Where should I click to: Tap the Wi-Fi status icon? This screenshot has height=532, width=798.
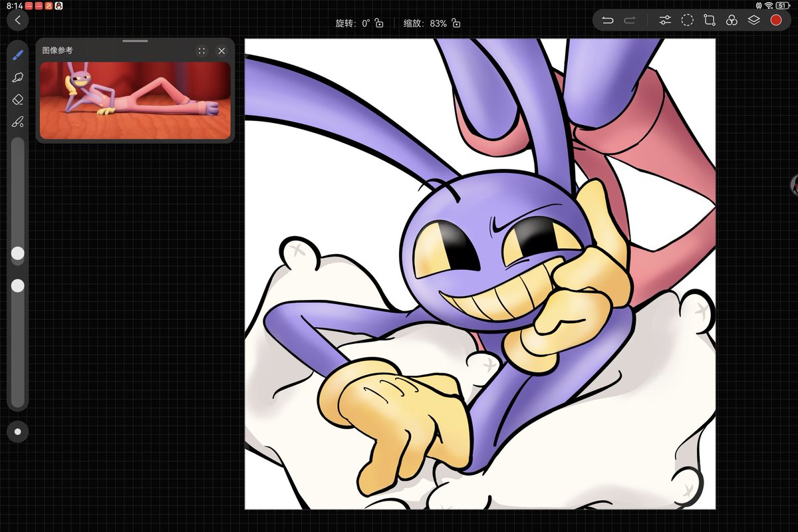pos(769,5)
